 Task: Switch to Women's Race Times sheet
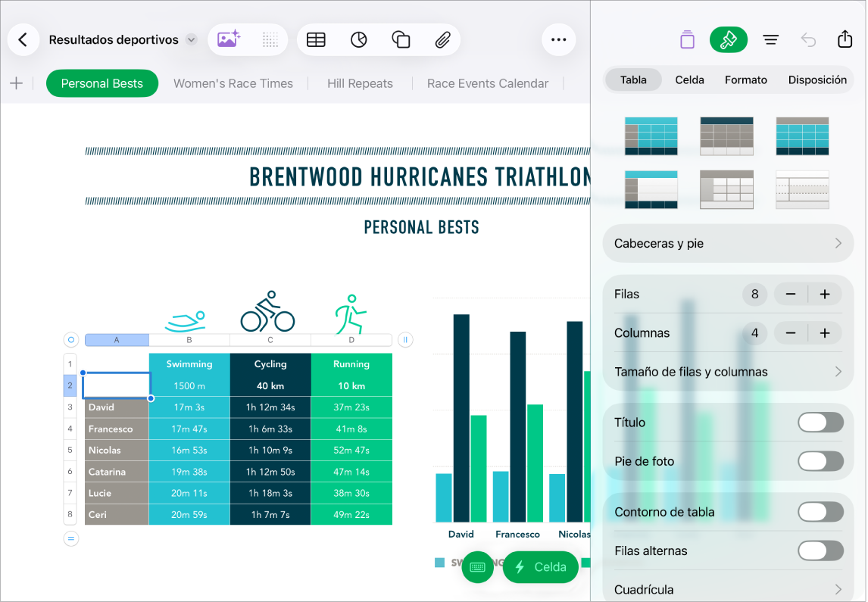pyautogui.click(x=233, y=83)
